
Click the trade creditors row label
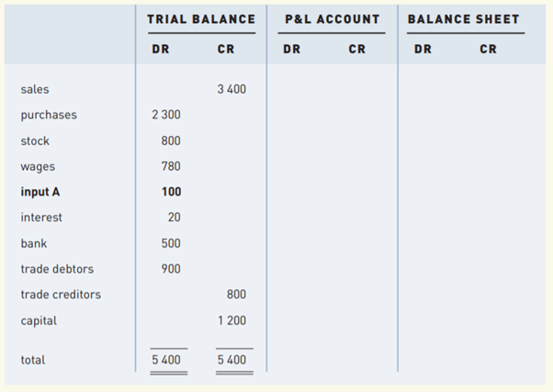point(61,295)
